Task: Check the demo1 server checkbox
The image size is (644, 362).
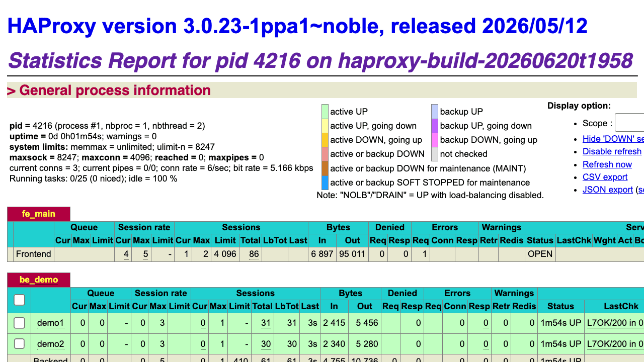Action: (x=19, y=323)
